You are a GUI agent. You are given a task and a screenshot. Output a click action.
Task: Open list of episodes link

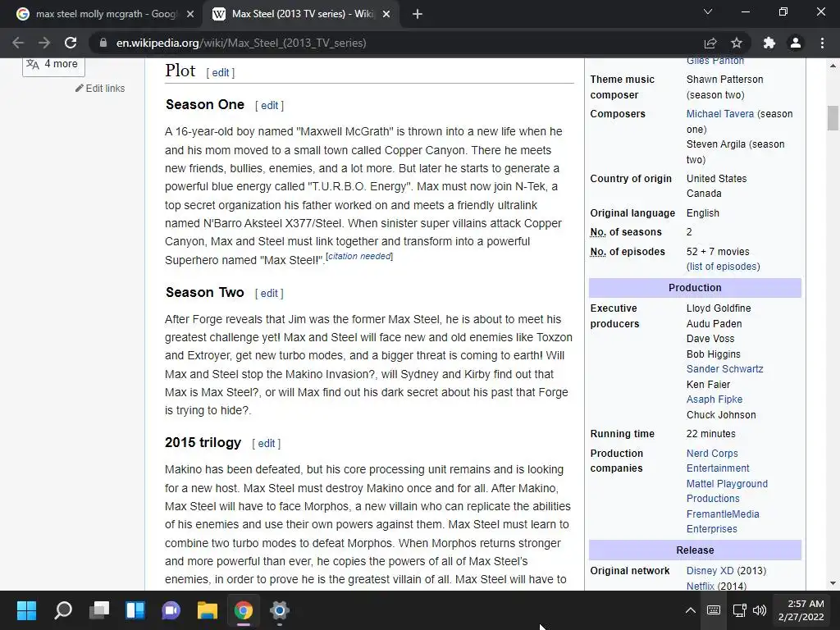click(724, 267)
